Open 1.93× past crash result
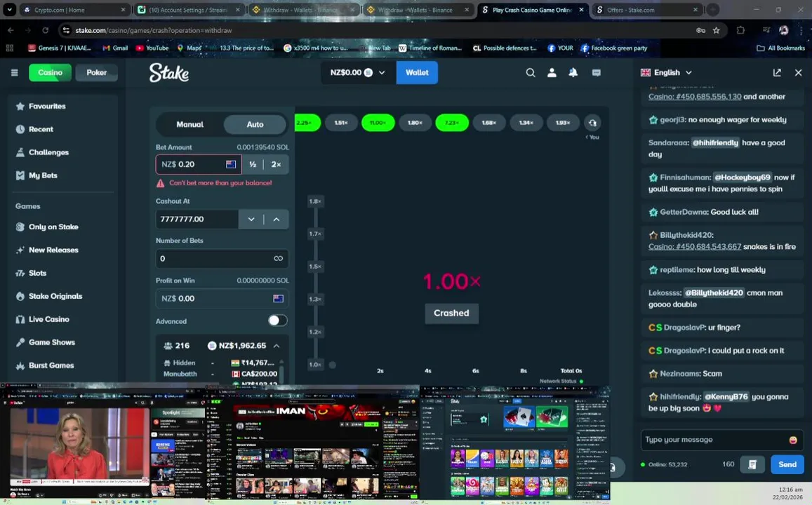 pos(563,123)
